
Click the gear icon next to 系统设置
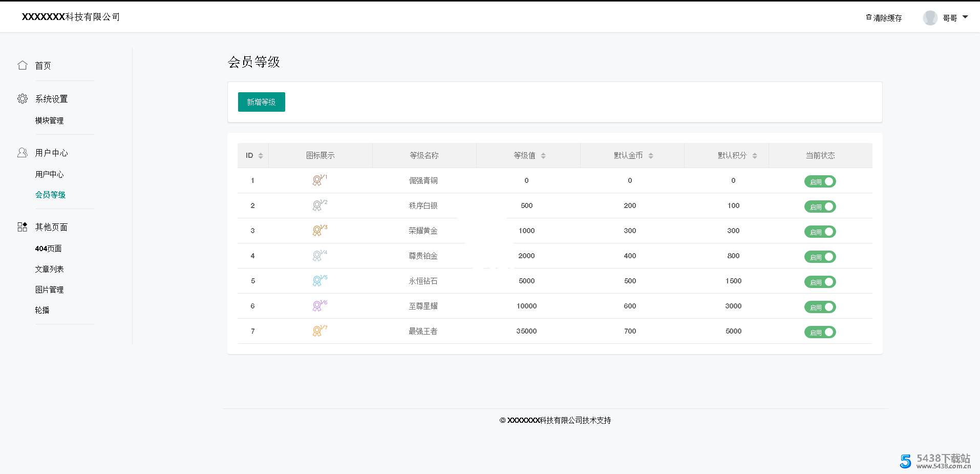pos(22,98)
